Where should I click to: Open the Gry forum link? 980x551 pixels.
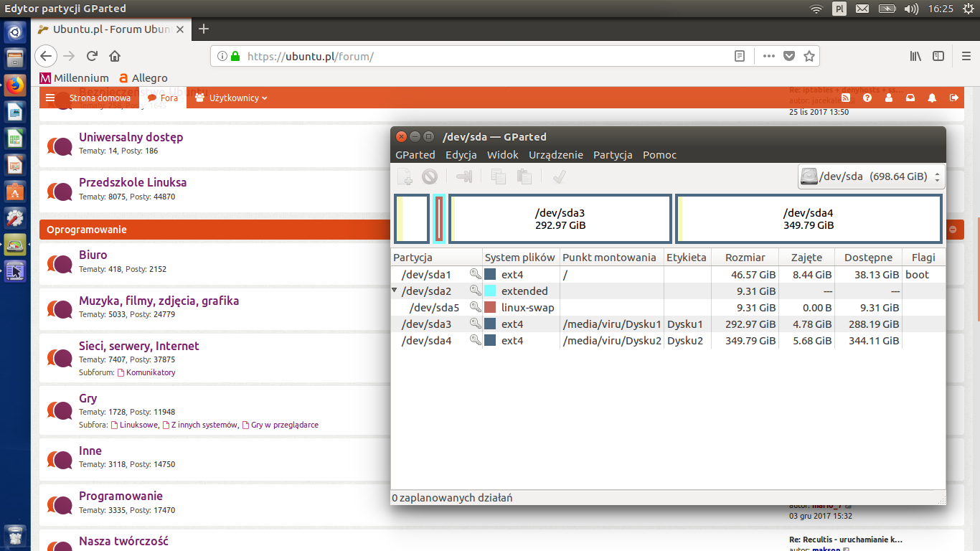[x=88, y=398]
